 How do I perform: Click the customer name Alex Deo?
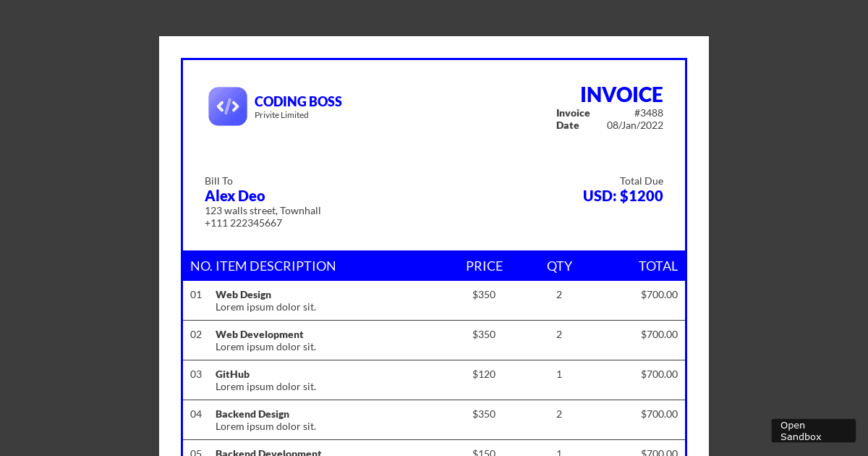(x=234, y=195)
